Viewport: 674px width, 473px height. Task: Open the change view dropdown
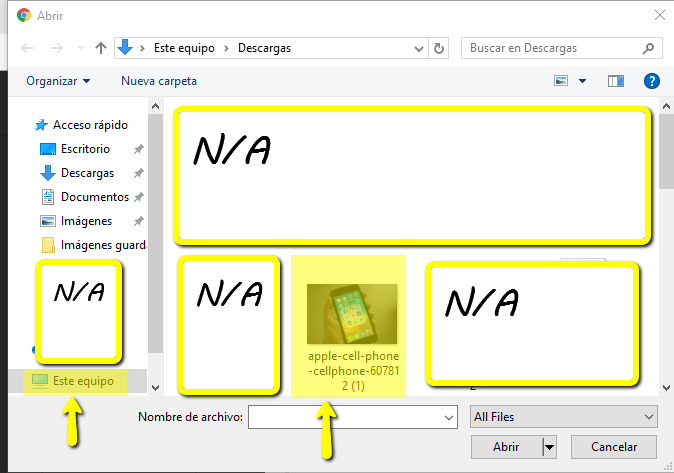tap(583, 81)
